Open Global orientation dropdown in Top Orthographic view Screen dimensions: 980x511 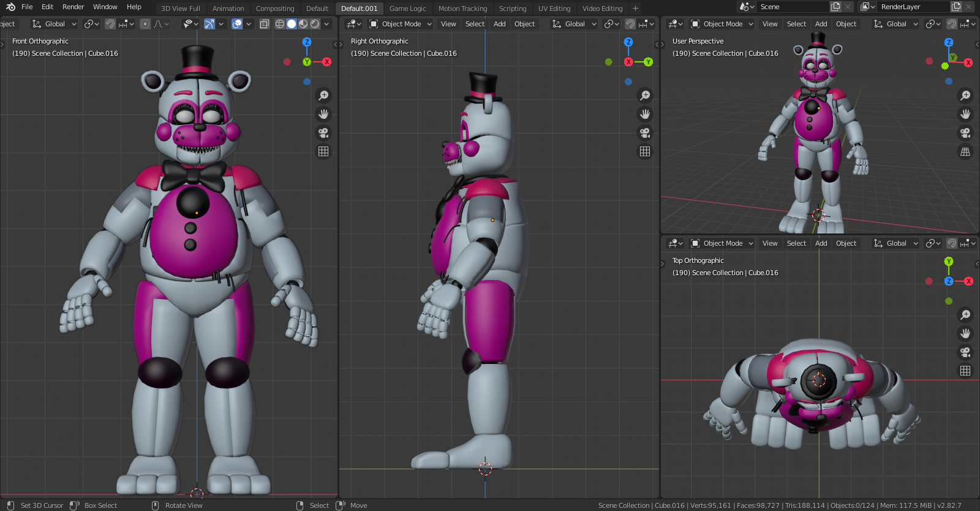point(896,243)
